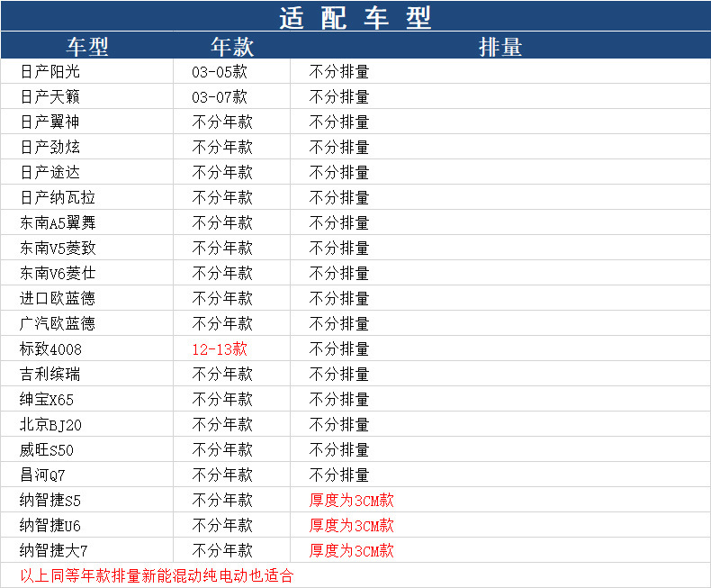Click the year cell 03-07款
This screenshot has width=711, height=588.
tap(220, 96)
